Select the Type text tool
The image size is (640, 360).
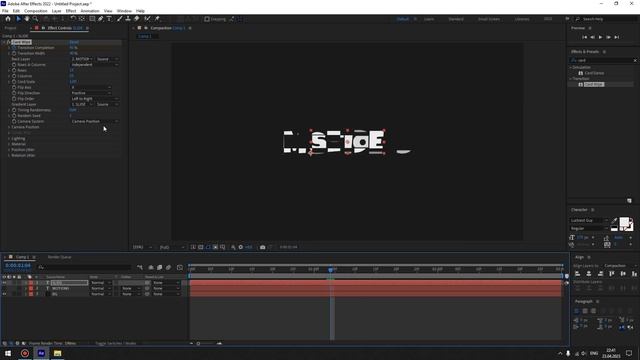pos(109,19)
